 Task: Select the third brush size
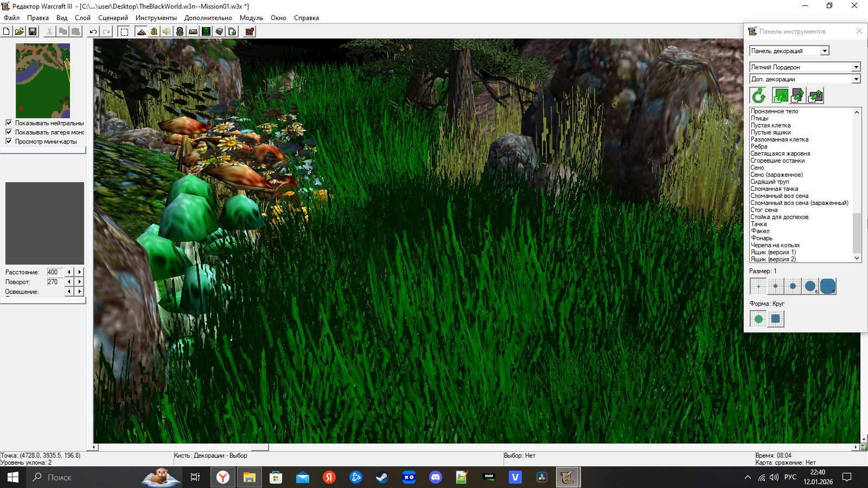pyautogui.click(x=793, y=286)
